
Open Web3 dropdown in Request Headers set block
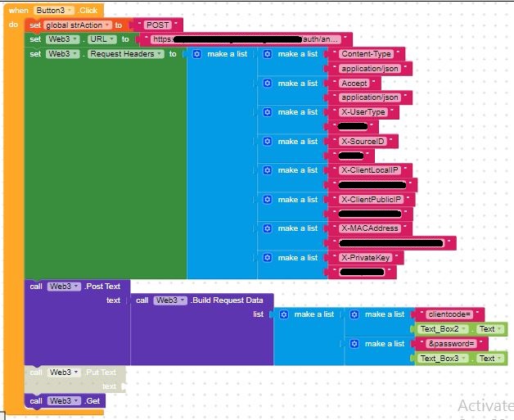point(62,54)
